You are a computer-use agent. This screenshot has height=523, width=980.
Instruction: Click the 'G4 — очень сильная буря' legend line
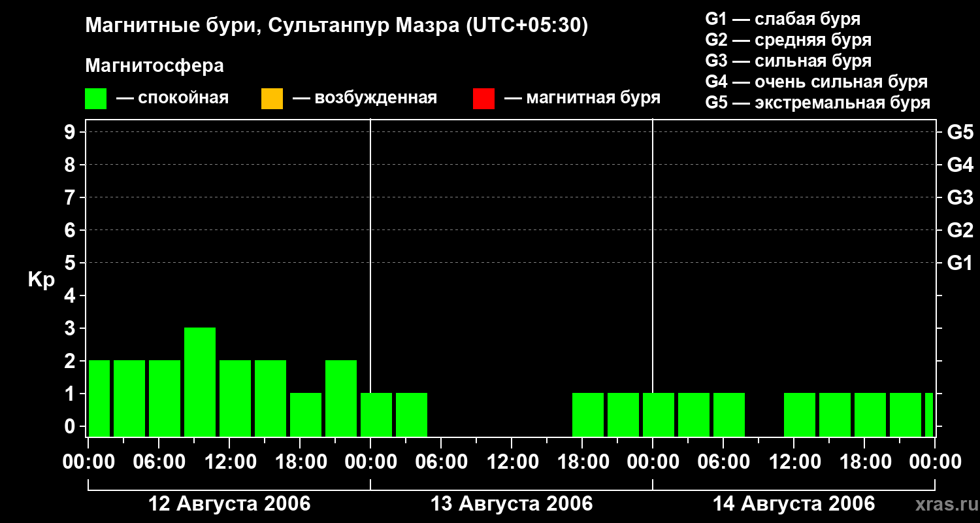pos(817,82)
